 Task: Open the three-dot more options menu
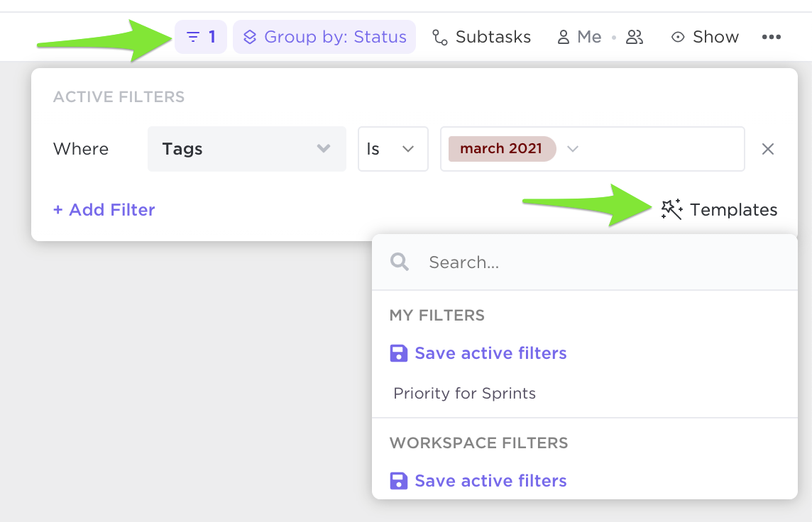771,37
